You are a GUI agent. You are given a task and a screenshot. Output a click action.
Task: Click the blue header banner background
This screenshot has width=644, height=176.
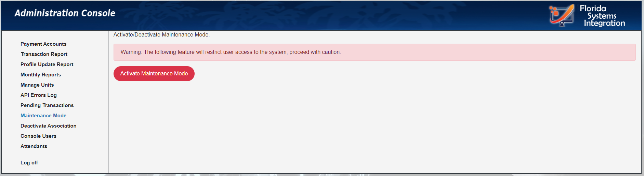point(308,15)
